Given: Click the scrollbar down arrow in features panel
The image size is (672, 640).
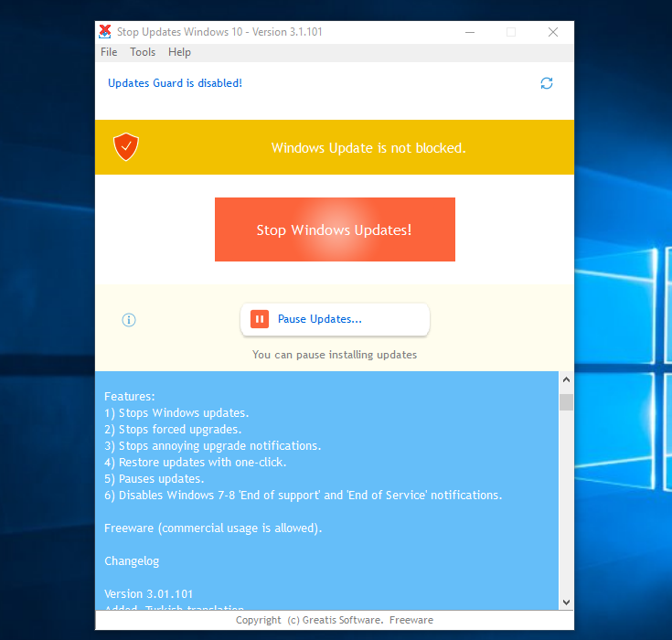Looking at the screenshot, I should 566,603.
